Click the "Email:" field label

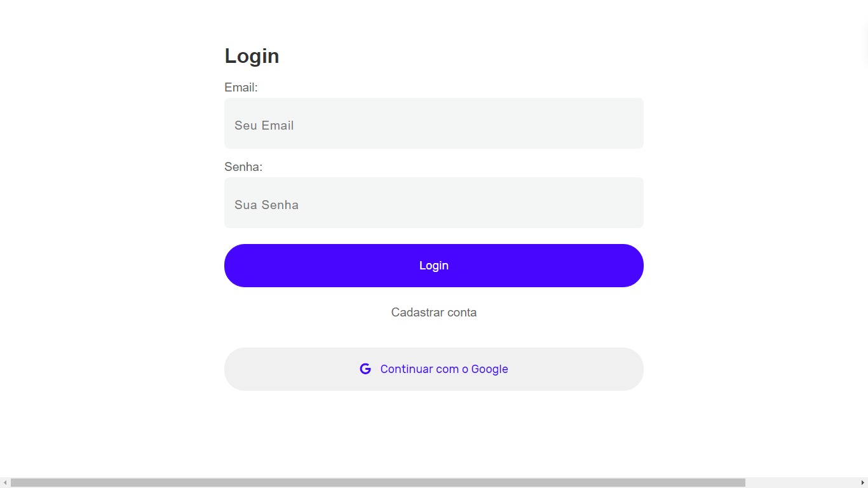pyautogui.click(x=241, y=88)
